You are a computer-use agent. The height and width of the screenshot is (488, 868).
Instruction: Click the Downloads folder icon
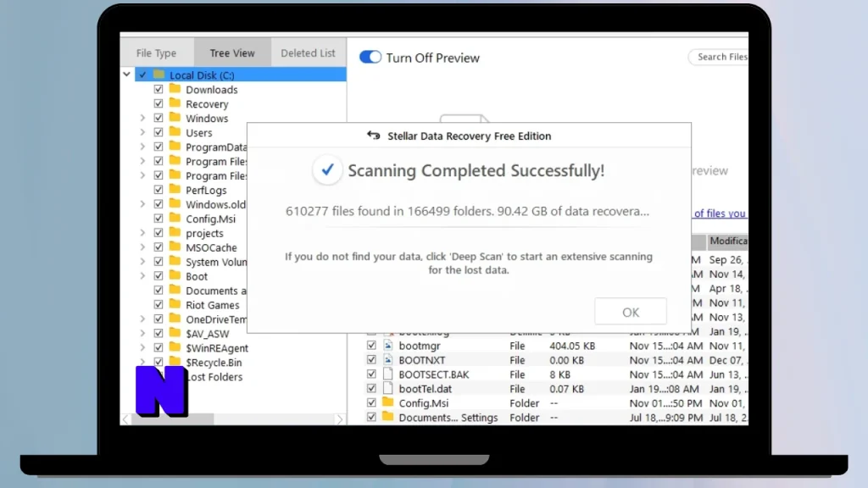175,88
